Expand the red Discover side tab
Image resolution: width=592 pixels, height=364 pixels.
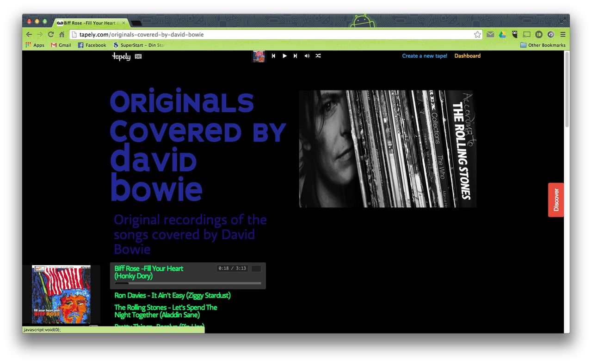coord(556,200)
